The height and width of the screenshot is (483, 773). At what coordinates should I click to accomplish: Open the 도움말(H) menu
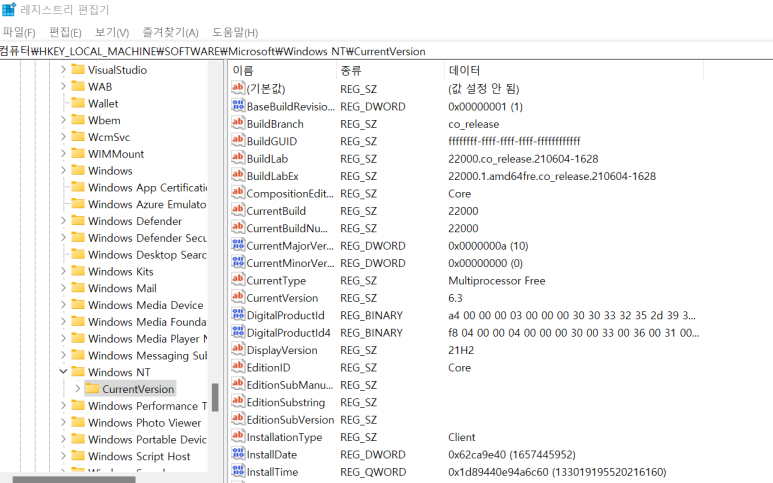click(x=235, y=33)
